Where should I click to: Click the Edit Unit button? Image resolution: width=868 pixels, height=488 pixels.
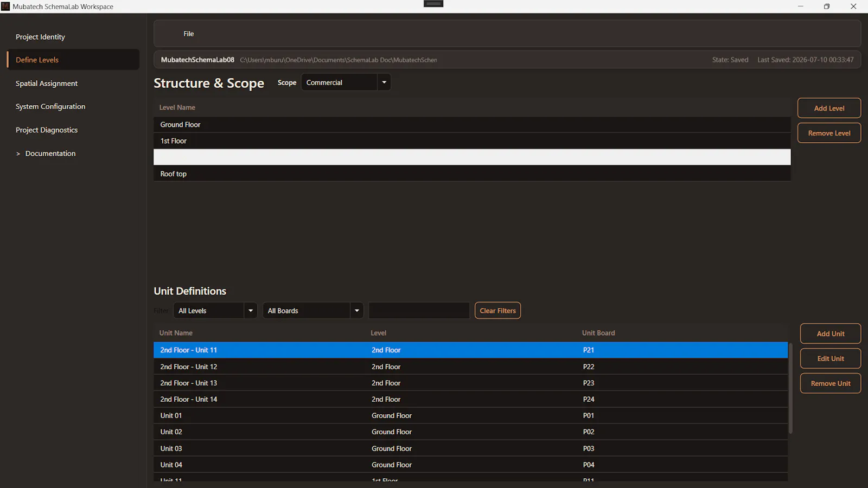831,358
